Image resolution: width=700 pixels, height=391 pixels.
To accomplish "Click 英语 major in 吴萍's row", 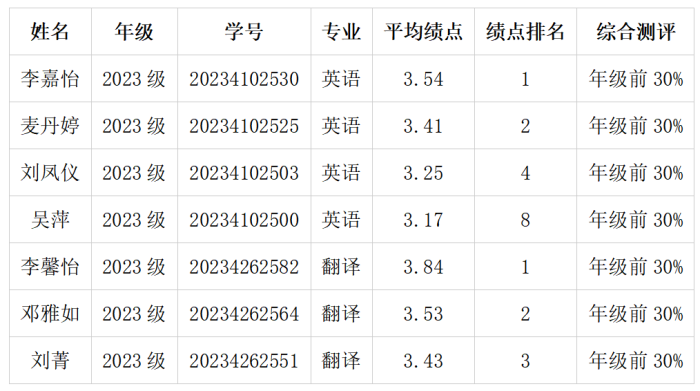I will coord(342,220).
